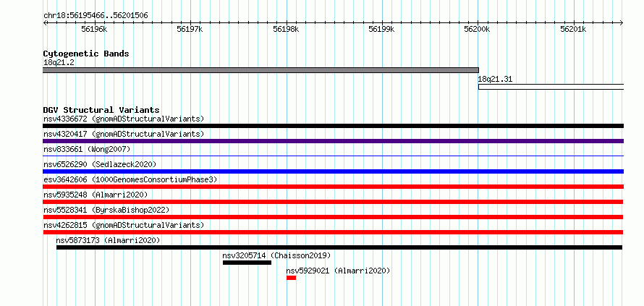Click the blue bar for nsv6526290

pyautogui.click(x=334, y=171)
